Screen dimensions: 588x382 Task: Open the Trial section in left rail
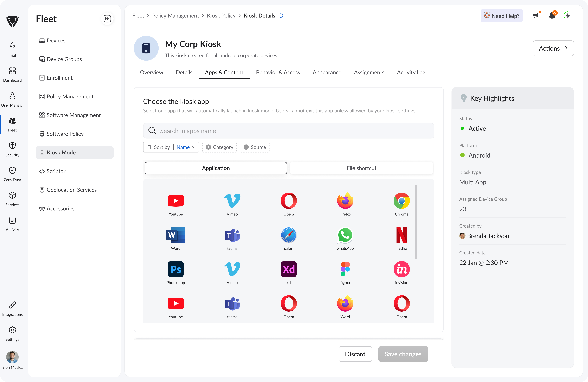(12, 50)
